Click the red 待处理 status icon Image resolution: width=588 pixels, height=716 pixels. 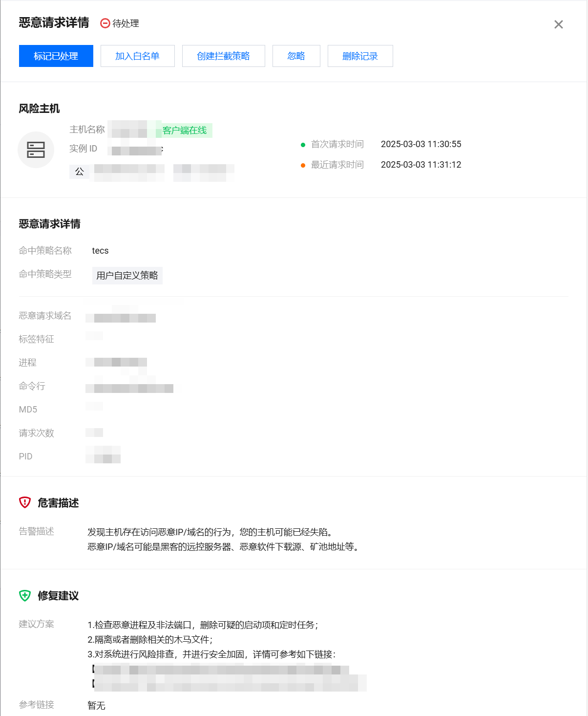click(x=105, y=23)
